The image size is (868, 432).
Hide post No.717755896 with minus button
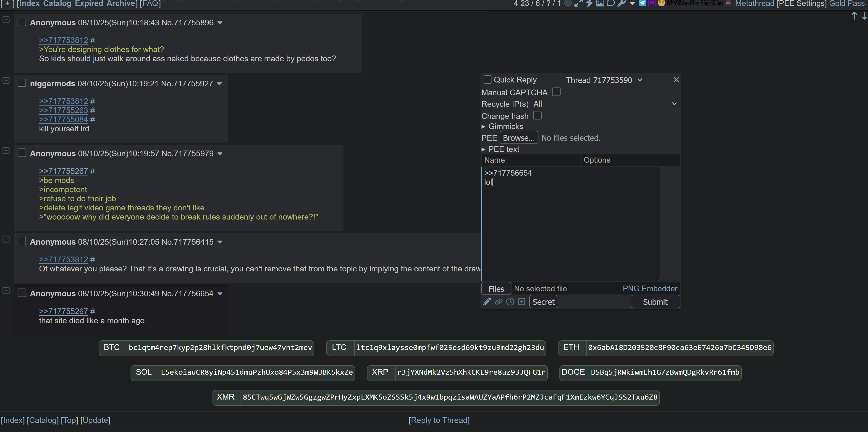(6, 20)
